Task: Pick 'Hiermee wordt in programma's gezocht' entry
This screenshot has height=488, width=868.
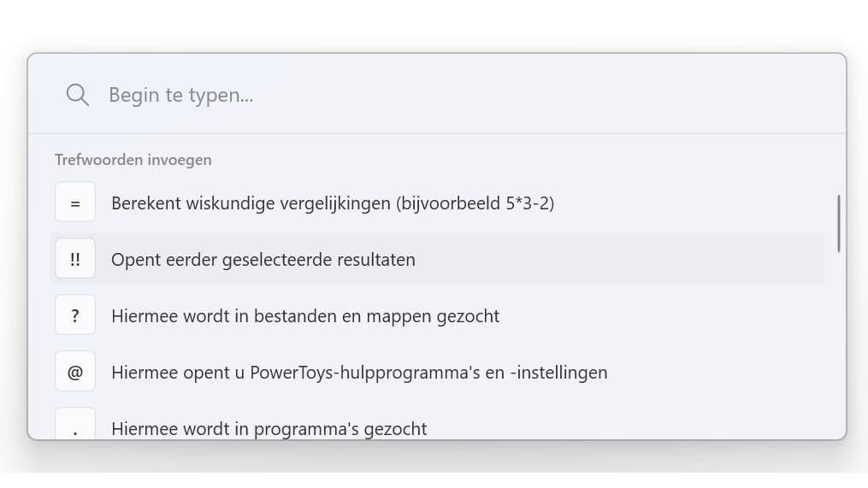Action: pos(269,428)
